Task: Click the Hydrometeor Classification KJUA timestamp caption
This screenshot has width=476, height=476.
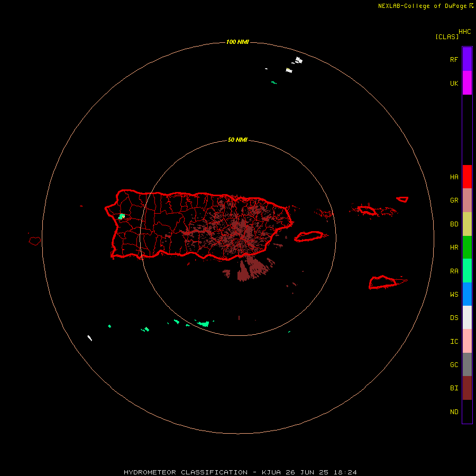Action: [240, 472]
